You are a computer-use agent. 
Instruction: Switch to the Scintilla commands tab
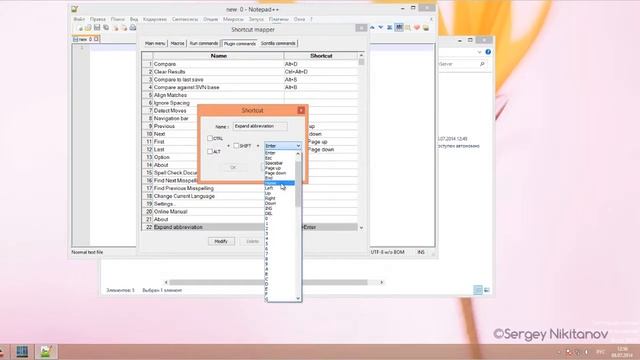pos(278,43)
